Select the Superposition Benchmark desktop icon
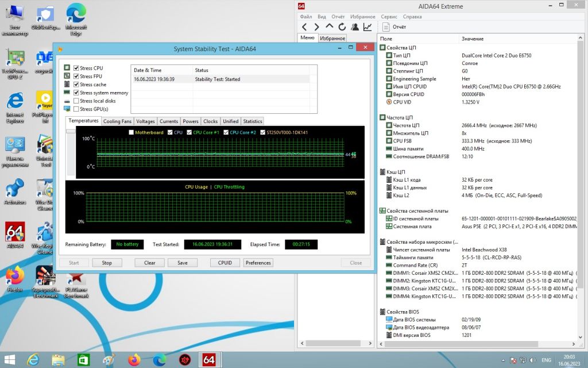The height and width of the screenshot is (368, 588). click(x=45, y=282)
